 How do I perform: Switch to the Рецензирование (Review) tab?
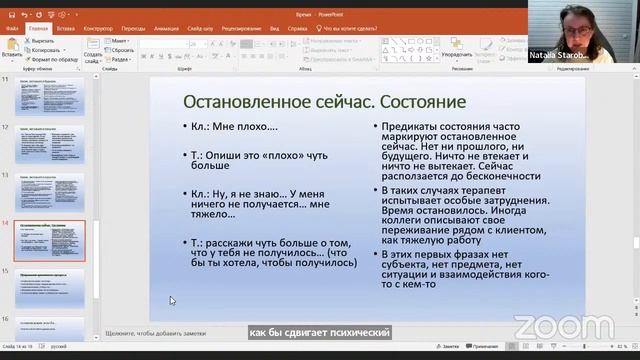coord(241,29)
